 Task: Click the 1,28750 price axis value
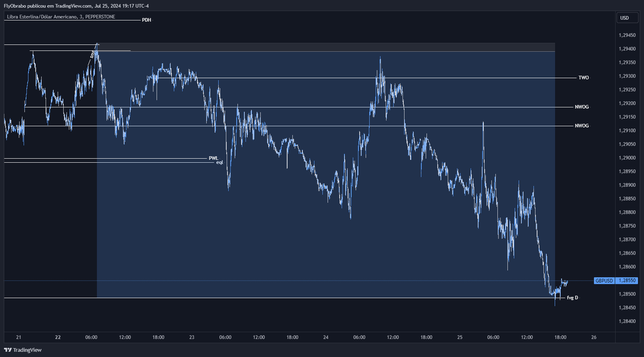[x=626, y=226]
